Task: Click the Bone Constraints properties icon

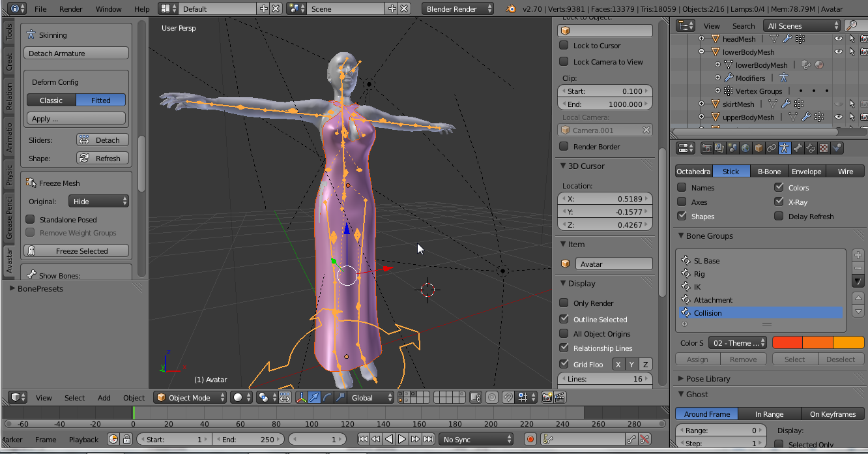Action: click(x=811, y=148)
